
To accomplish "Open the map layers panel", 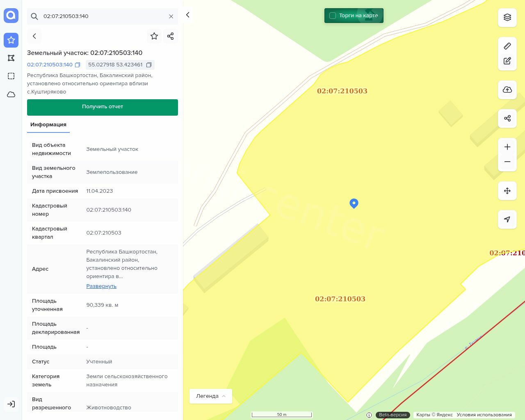I will [x=507, y=17].
